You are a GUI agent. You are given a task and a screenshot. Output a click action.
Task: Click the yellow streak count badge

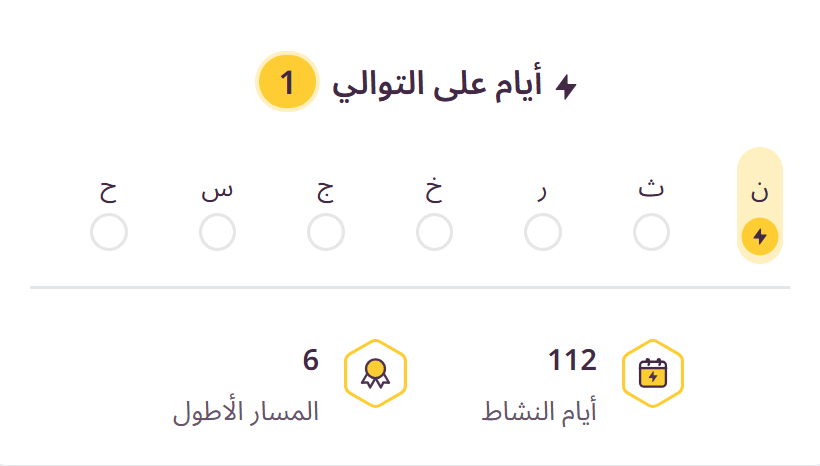(287, 83)
